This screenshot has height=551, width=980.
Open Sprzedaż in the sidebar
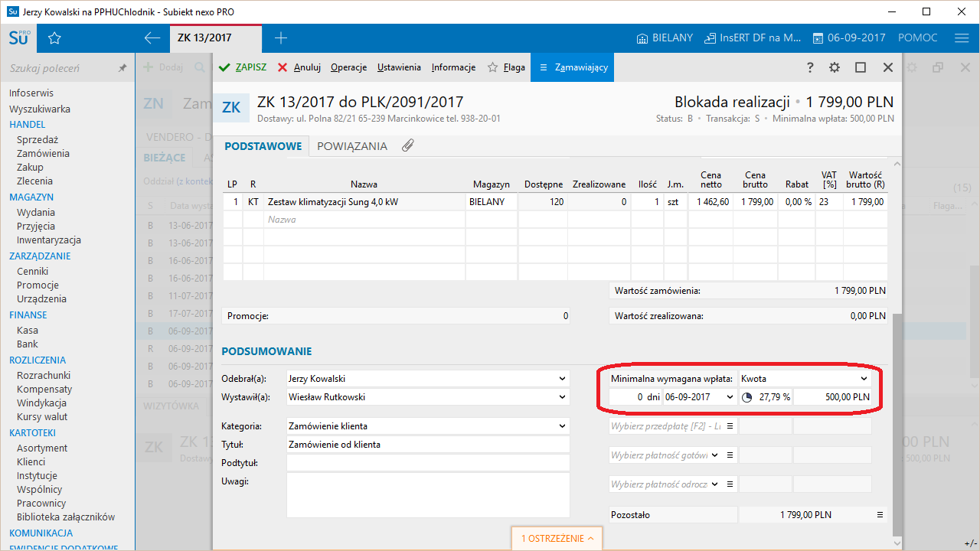click(38, 139)
